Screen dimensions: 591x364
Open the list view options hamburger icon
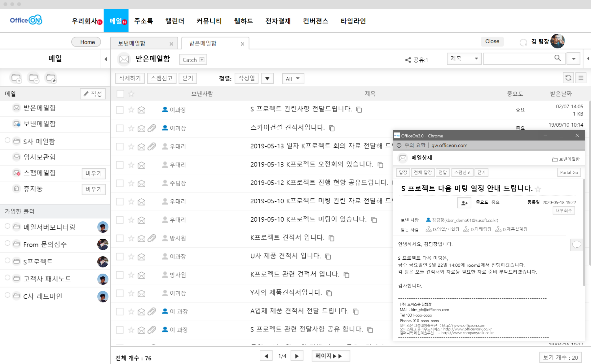[581, 78]
